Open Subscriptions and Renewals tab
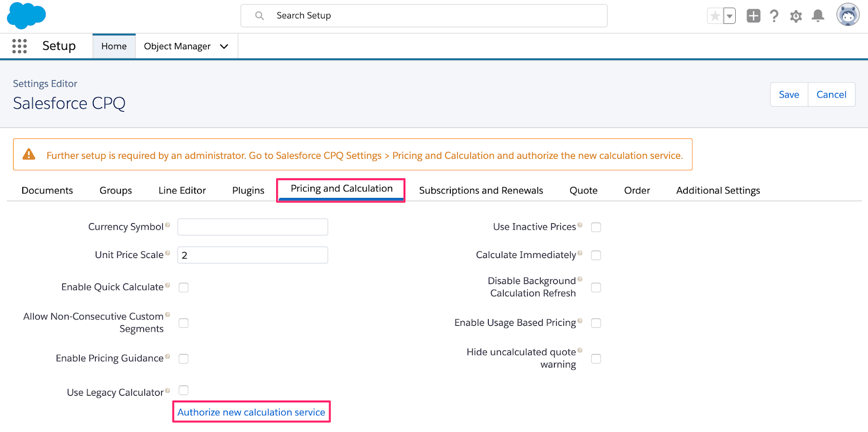This screenshot has width=868, height=432. 481,190
